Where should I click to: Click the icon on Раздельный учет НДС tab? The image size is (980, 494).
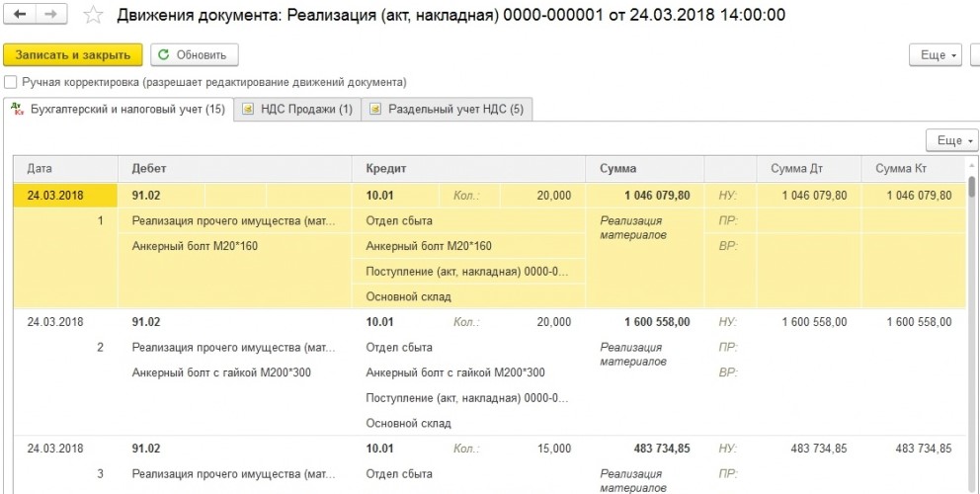click(375, 110)
